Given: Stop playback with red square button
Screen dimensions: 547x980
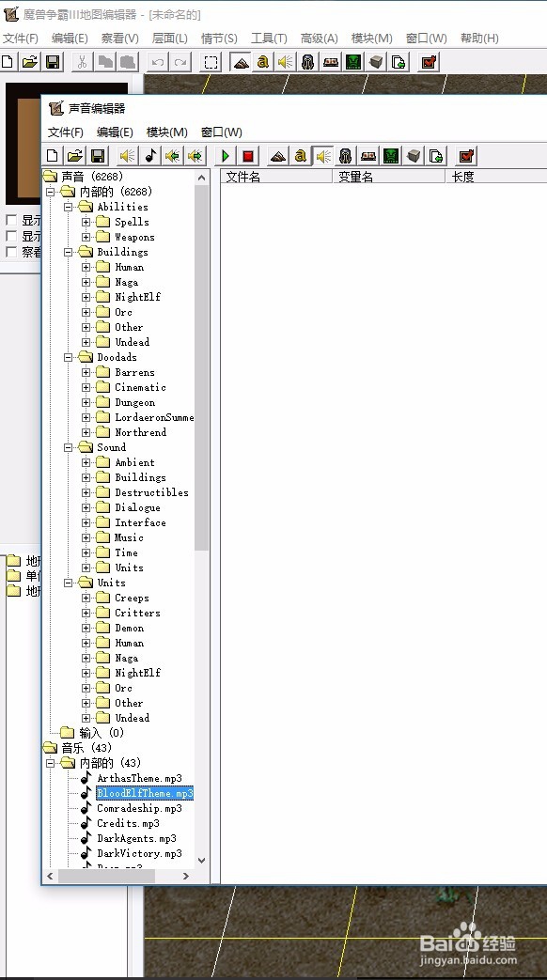Looking at the screenshot, I should (248, 156).
